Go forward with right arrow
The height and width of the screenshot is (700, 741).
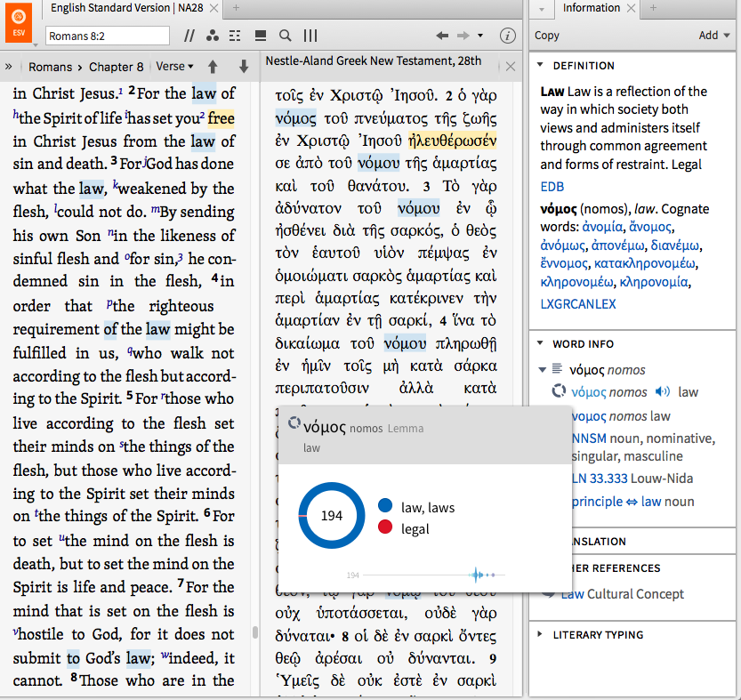click(x=463, y=36)
